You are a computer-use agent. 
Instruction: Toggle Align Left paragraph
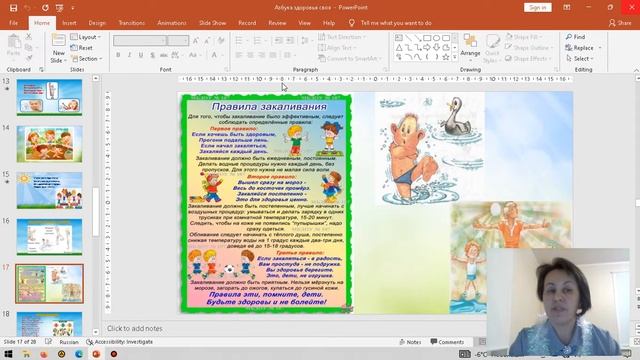(239, 55)
